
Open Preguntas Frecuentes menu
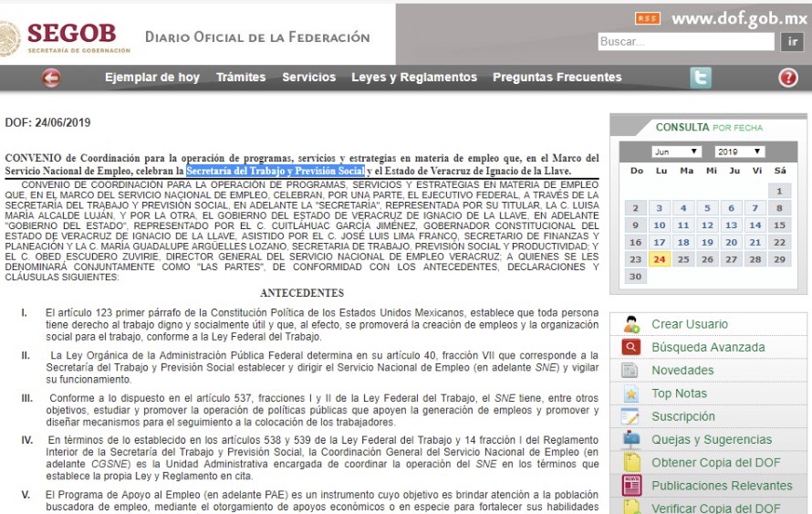[557, 78]
